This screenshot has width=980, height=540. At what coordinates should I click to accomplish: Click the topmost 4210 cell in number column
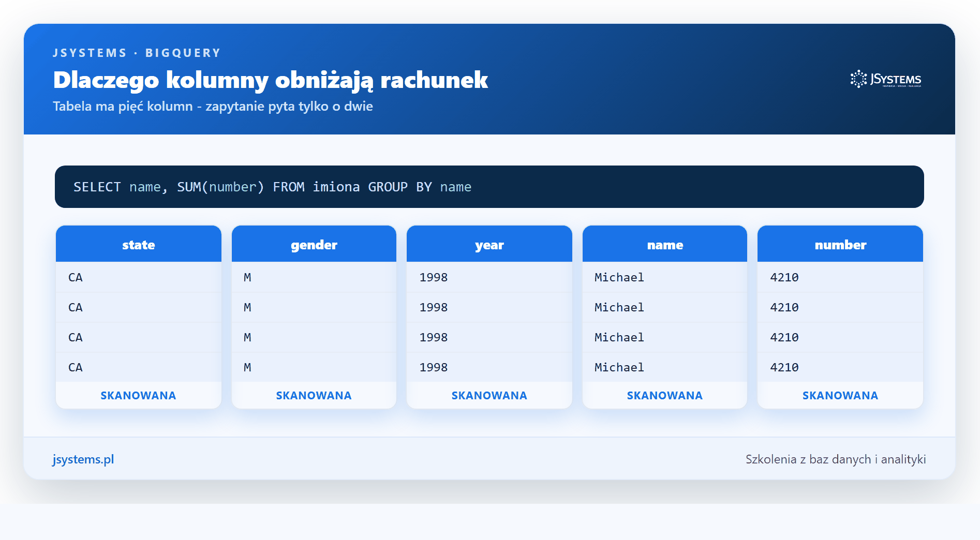pos(840,277)
